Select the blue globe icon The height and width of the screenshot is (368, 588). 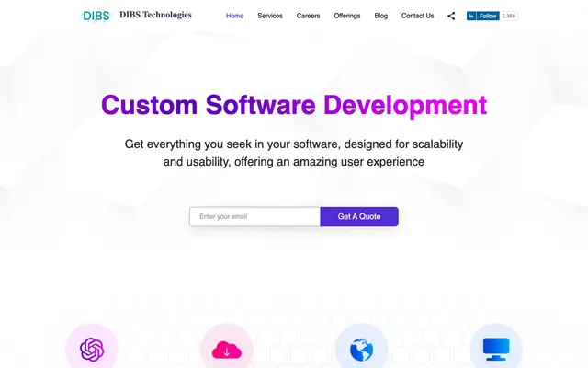[361, 350]
